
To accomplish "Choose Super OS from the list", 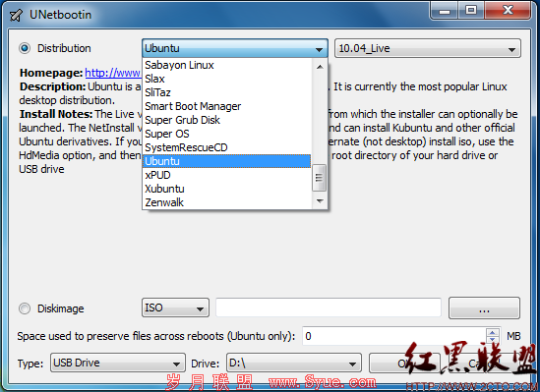I will click(x=227, y=134).
